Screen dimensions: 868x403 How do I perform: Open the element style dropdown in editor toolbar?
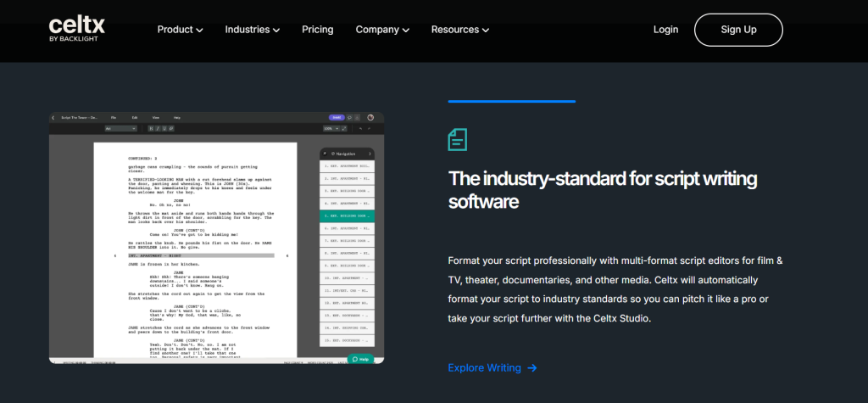(x=120, y=128)
